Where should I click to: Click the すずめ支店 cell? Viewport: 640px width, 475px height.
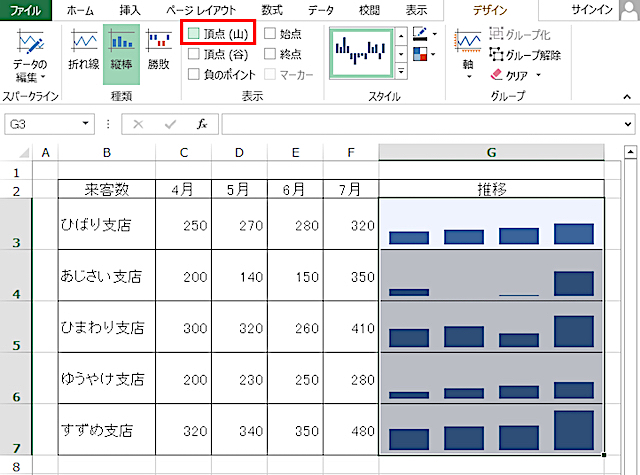point(107,430)
